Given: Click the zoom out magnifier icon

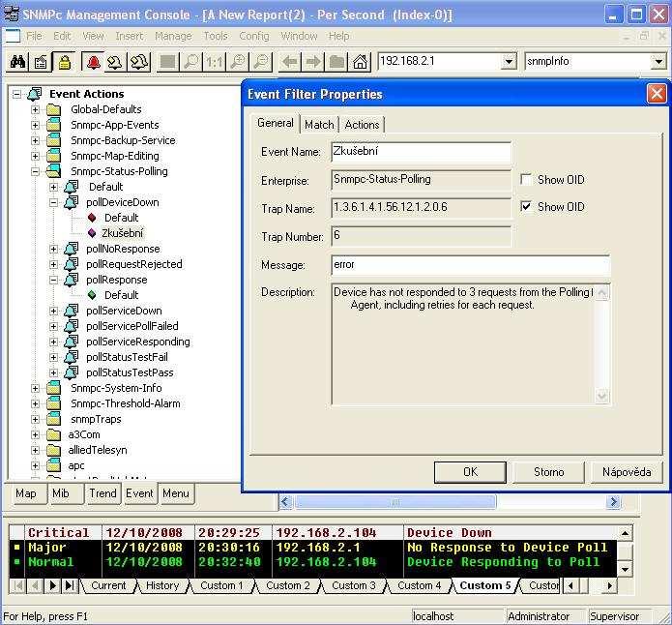Looking at the screenshot, I should [260, 62].
